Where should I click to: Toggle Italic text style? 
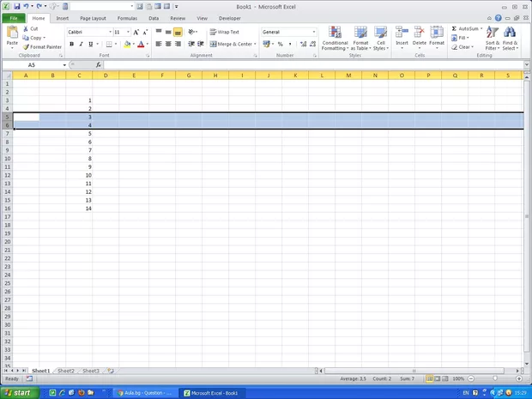click(81, 44)
